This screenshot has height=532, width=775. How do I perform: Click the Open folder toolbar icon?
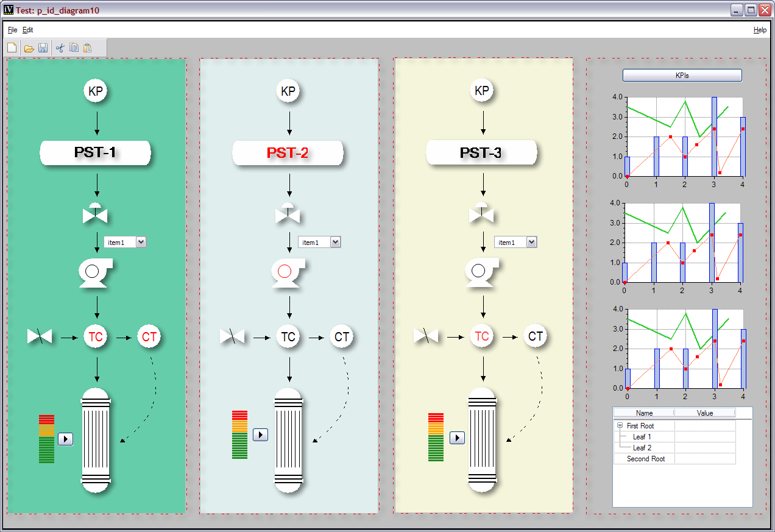(x=29, y=48)
